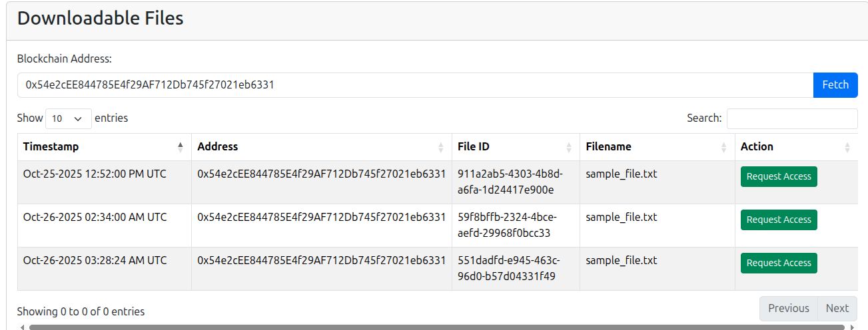Sort table by Address column
The width and height of the screenshot is (868, 330).
(x=322, y=147)
